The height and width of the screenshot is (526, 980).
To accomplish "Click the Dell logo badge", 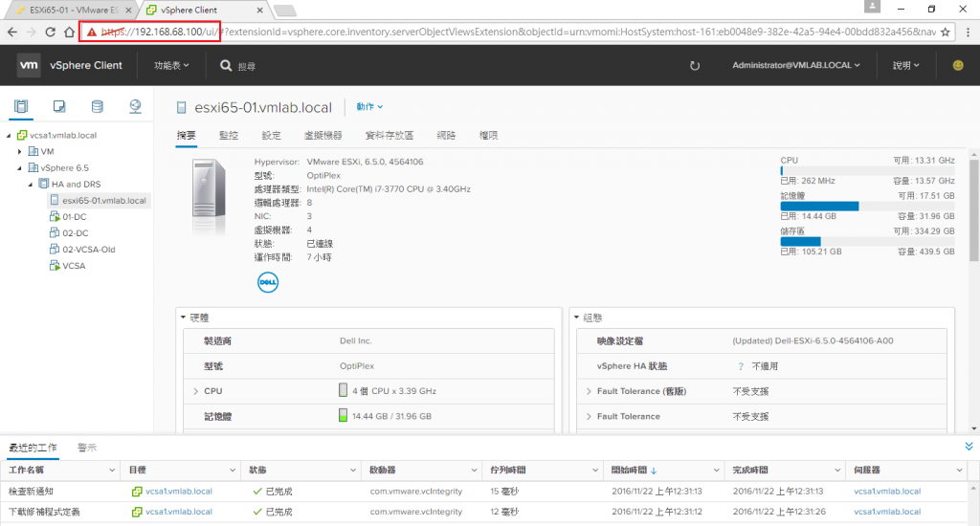I will point(268,282).
